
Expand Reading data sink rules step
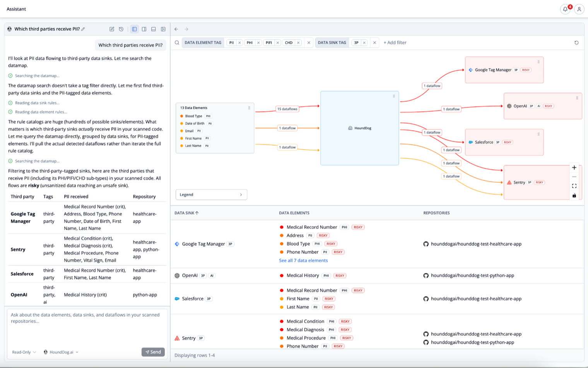click(x=34, y=103)
